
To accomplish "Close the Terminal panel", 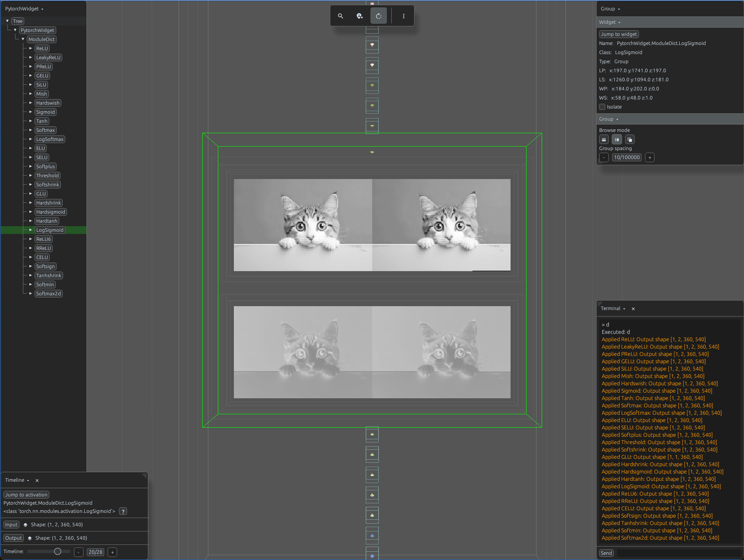I will [x=633, y=309].
